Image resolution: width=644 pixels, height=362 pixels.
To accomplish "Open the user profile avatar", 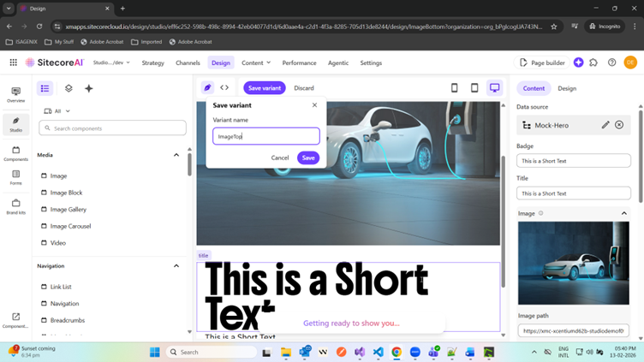I will 630,62.
